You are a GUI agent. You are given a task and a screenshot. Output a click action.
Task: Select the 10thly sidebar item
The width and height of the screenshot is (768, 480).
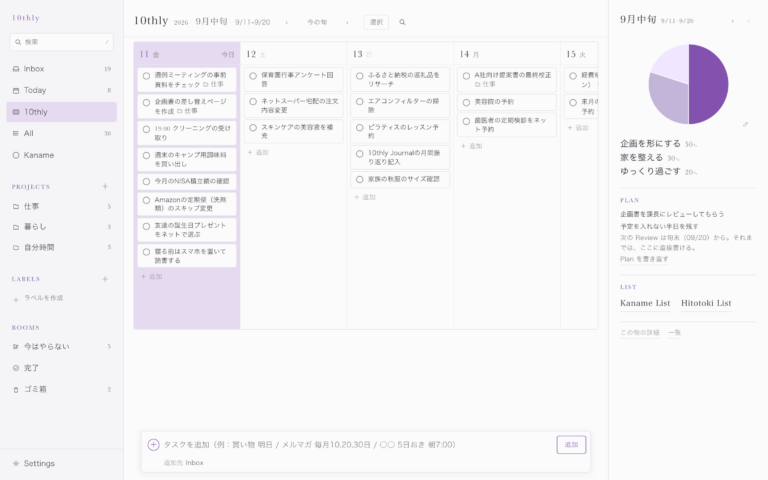click(x=62, y=112)
